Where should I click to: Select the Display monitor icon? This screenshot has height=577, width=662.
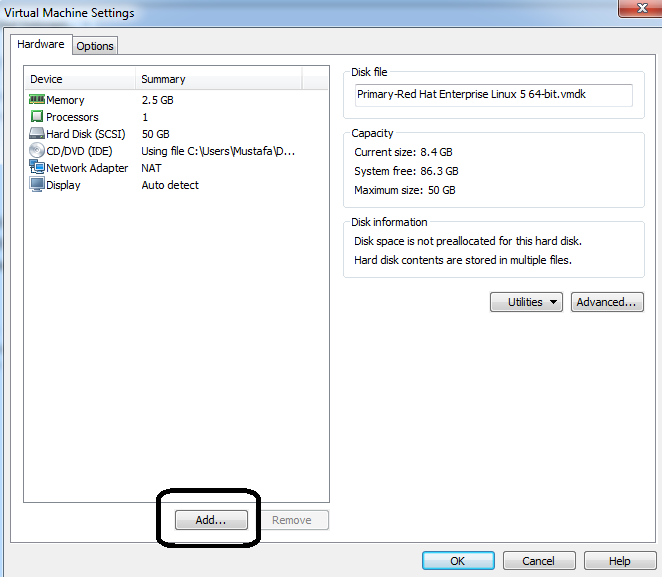point(37,185)
